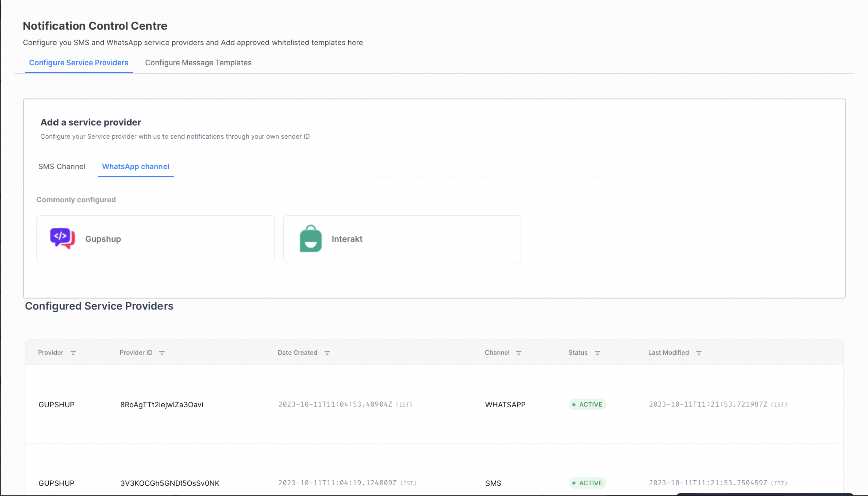Choose the Interakt provider card
This screenshot has height=496, width=868.
402,238
